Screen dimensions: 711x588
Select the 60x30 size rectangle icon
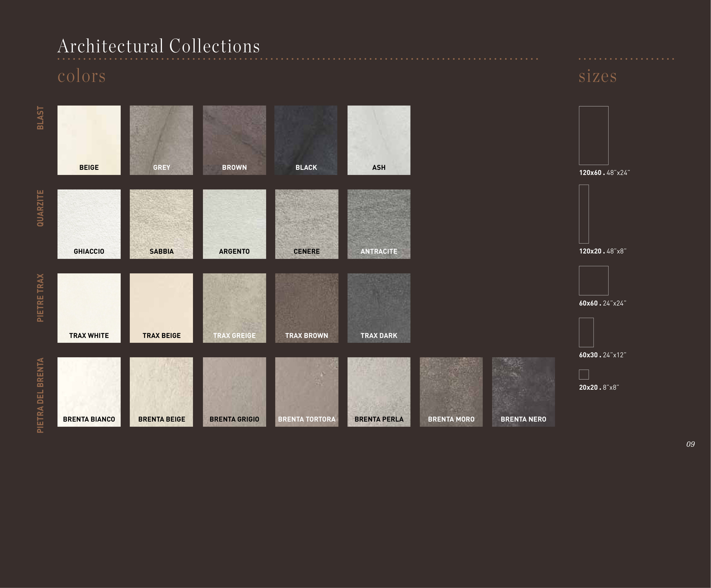(x=586, y=332)
